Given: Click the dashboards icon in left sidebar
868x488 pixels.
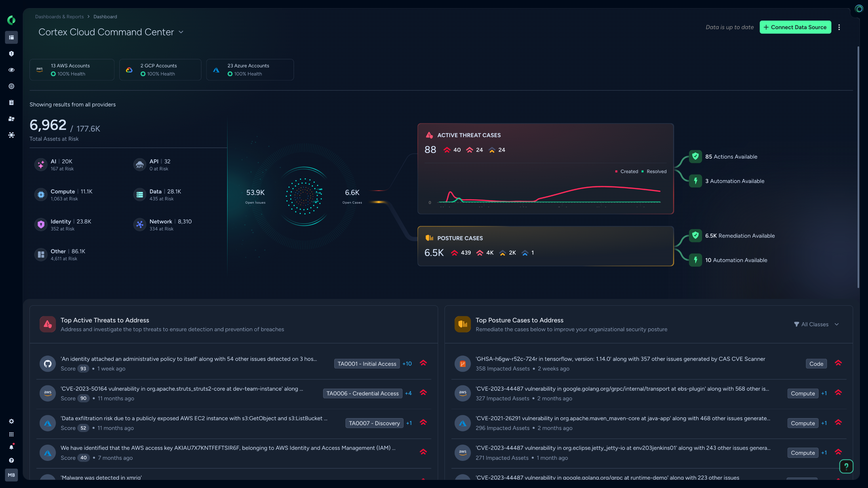Looking at the screenshot, I should 11,37.
